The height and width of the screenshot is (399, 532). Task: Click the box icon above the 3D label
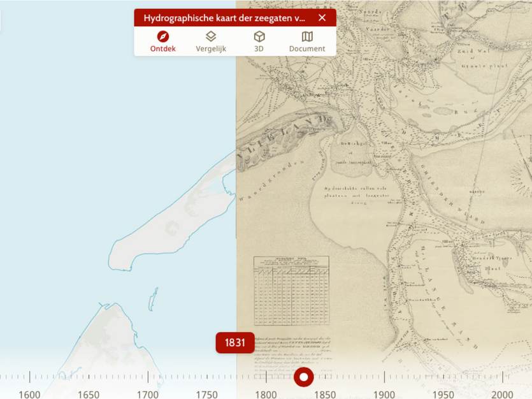259,38
